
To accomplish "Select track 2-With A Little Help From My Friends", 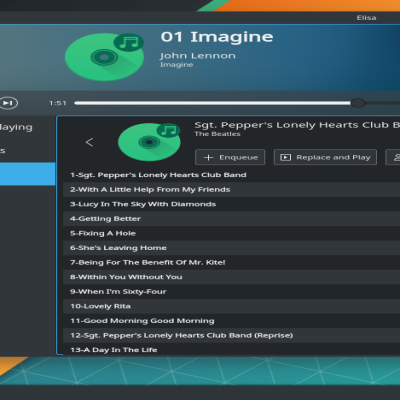I will [231, 190].
